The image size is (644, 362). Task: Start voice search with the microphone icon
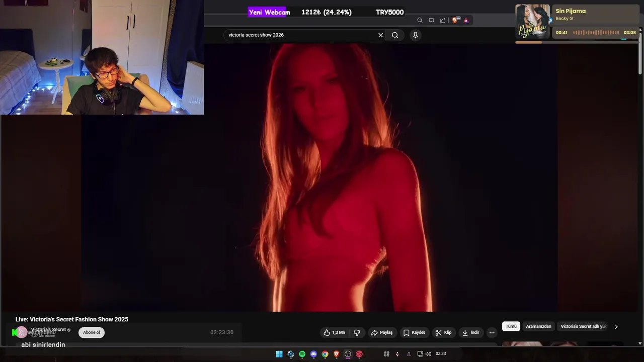click(x=415, y=35)
